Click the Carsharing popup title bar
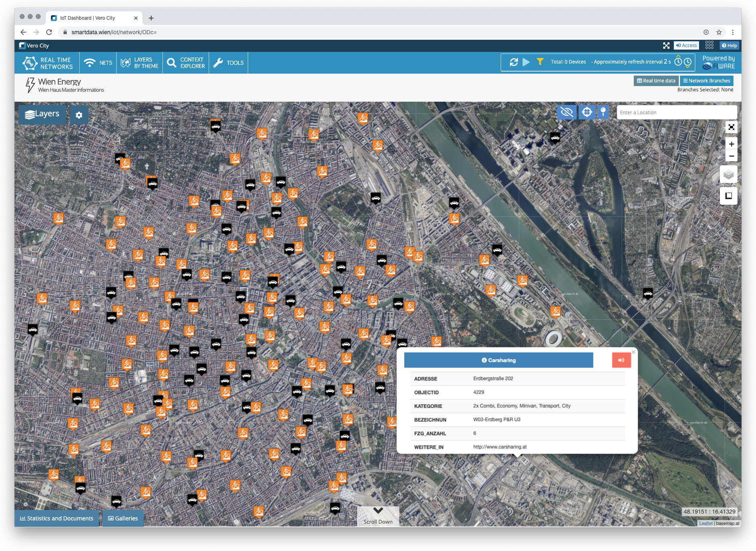This screenshot has width=756, height=551. [x=499, y=360]
